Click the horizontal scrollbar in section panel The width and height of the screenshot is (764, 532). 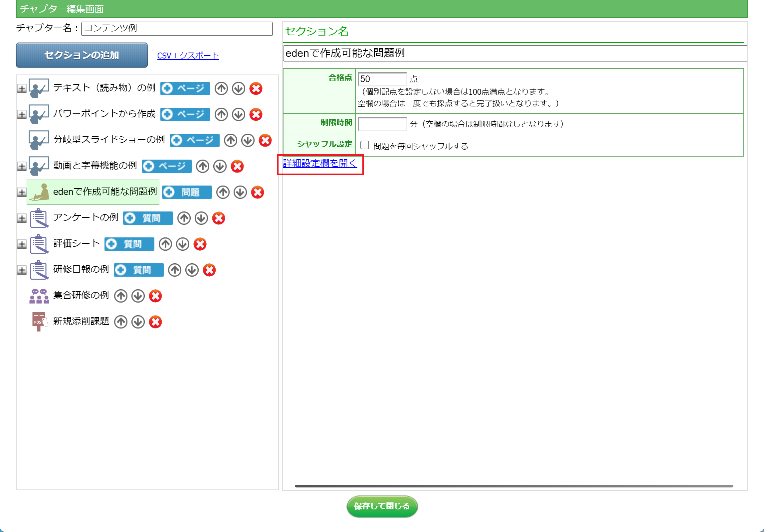coord(514,486)
